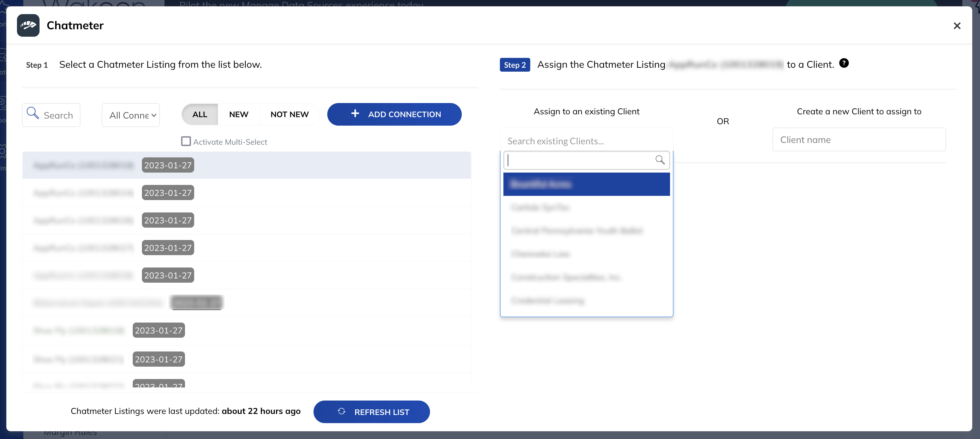
Task: Click into the Client name field
Action: [859, 140]
